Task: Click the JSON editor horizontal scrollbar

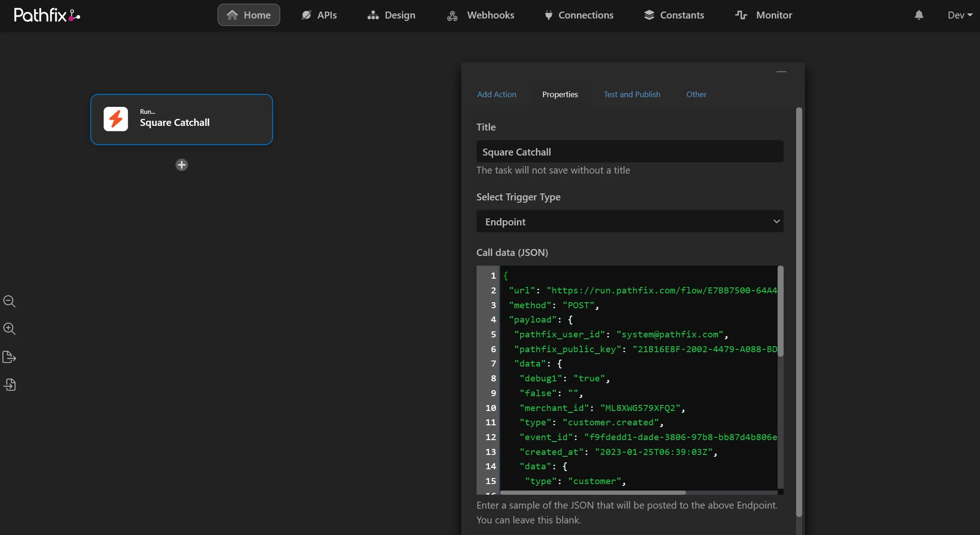Action: (593, 492)
